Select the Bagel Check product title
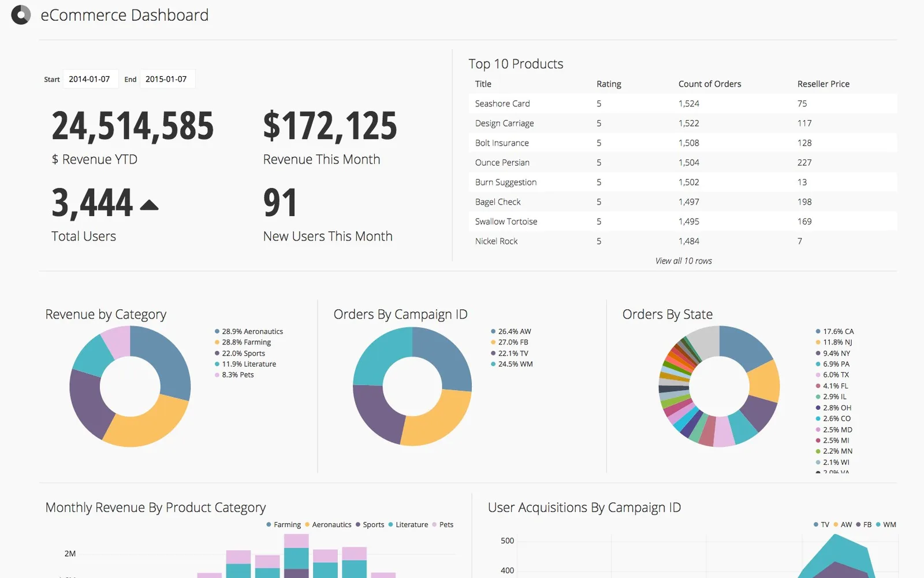Screen dimensions: 924x578 click(x=498, y=202)
